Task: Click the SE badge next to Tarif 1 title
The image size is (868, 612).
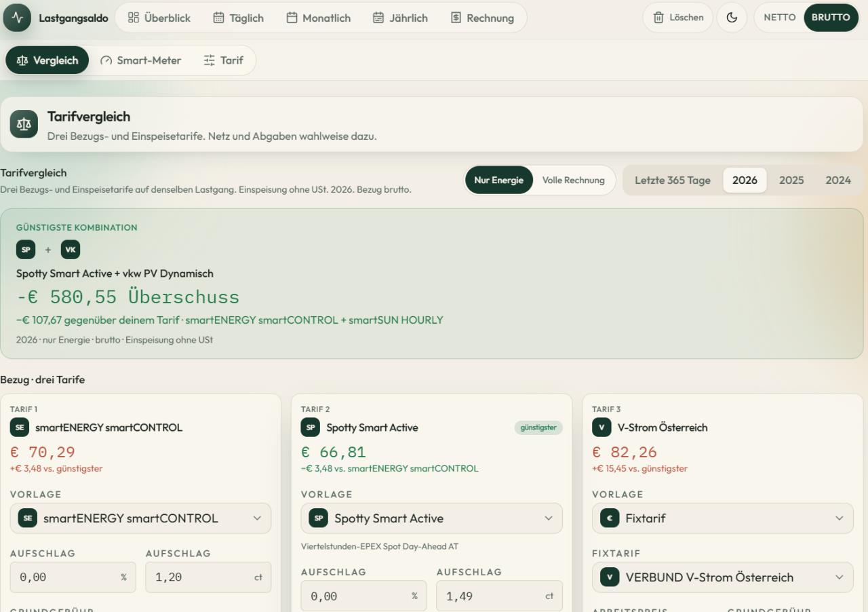Action: coord(19,427)
